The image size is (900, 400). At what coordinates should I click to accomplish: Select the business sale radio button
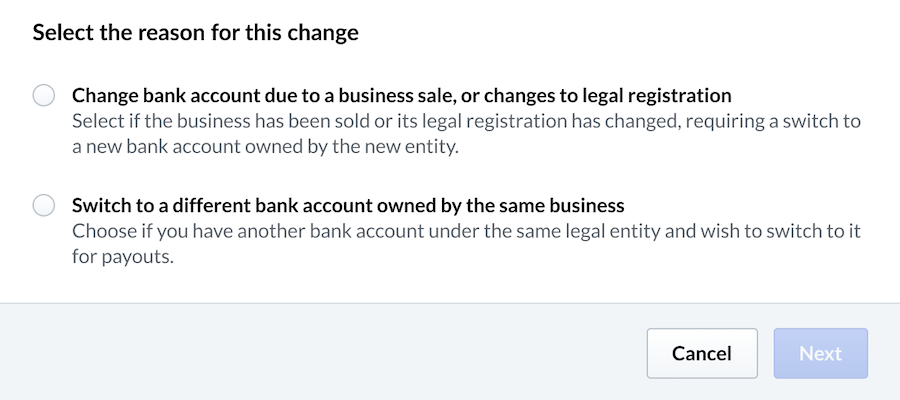(44, 96)
